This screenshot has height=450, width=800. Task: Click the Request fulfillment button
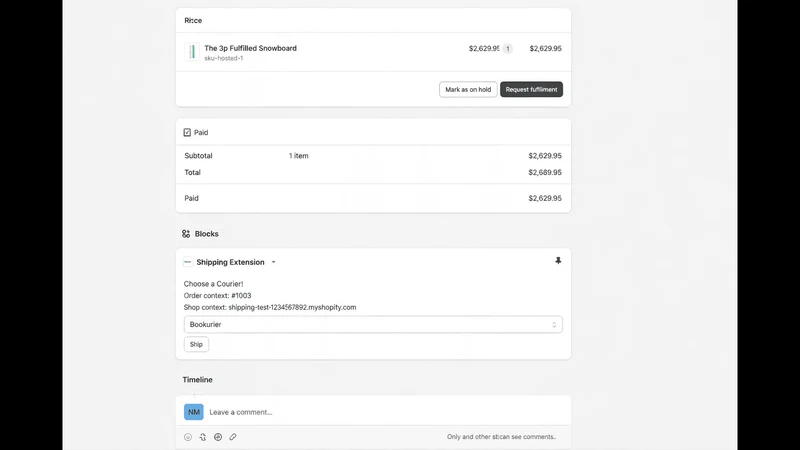531,89
